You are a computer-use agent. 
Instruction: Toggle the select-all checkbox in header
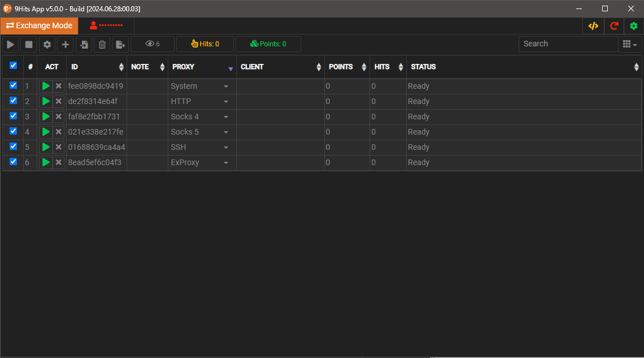click(x=13, y=66)
